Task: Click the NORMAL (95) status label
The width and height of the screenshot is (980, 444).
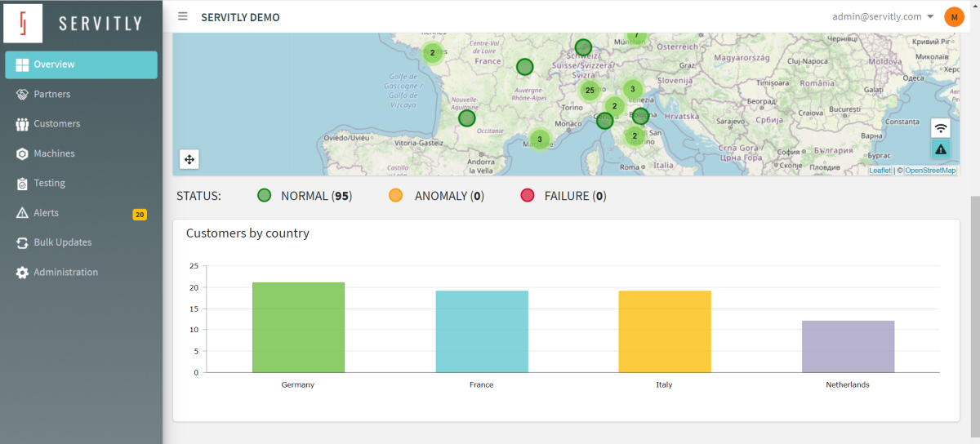Action: [317, 196]
